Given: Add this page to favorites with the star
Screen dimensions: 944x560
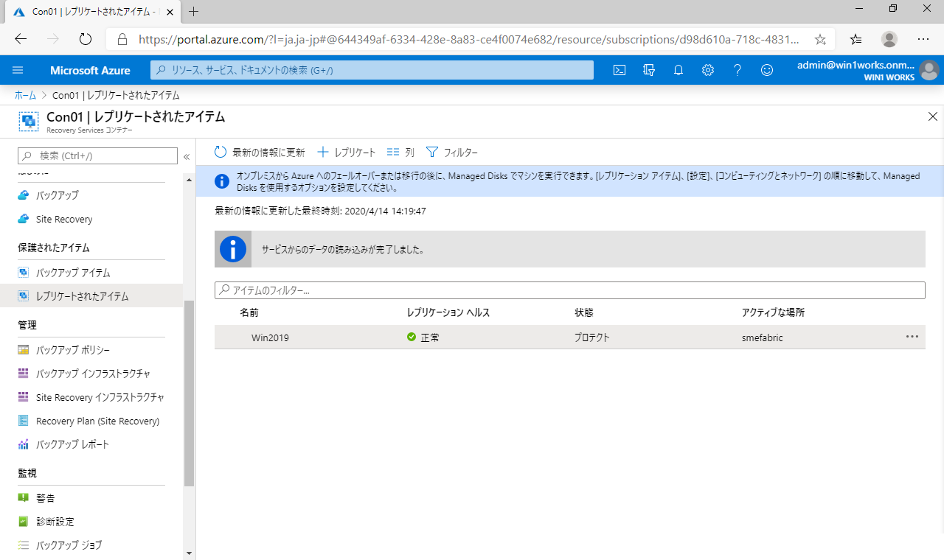Looking at the screenshot, I should point(820,39).
